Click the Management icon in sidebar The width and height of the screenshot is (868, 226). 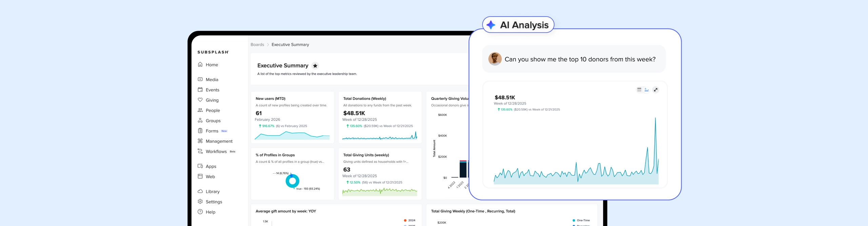coord(200,141)
